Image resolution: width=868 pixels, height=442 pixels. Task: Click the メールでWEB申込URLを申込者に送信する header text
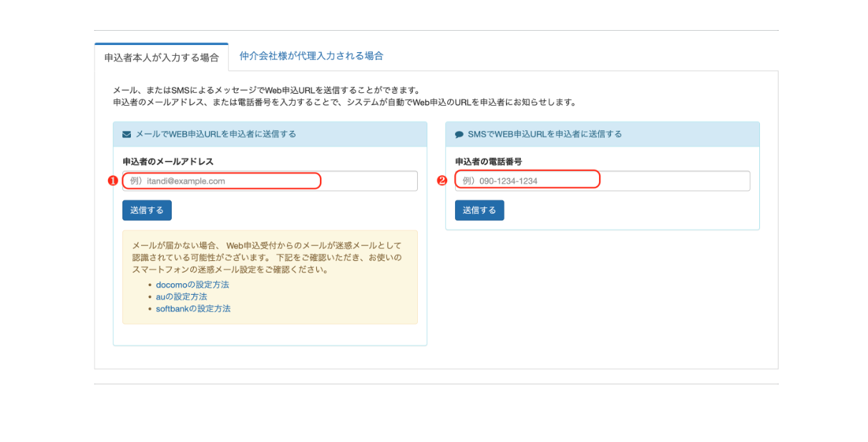point(215,134)
